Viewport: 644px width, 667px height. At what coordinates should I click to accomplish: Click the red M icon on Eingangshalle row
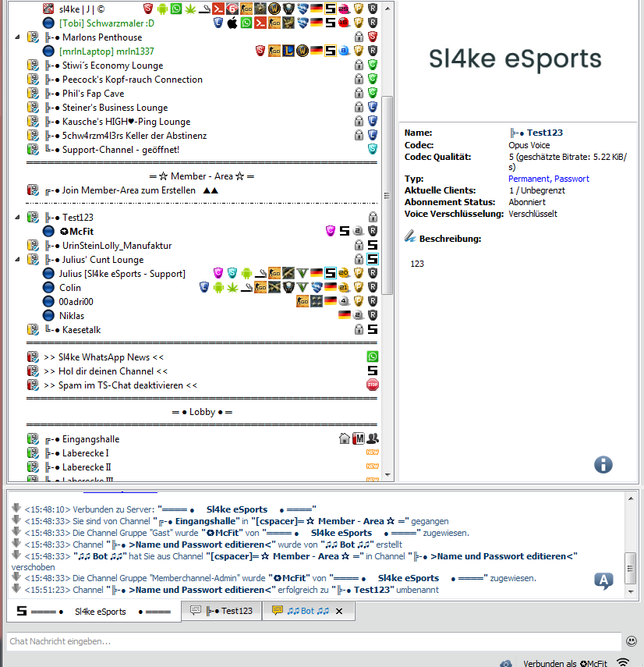coord(359,438)
